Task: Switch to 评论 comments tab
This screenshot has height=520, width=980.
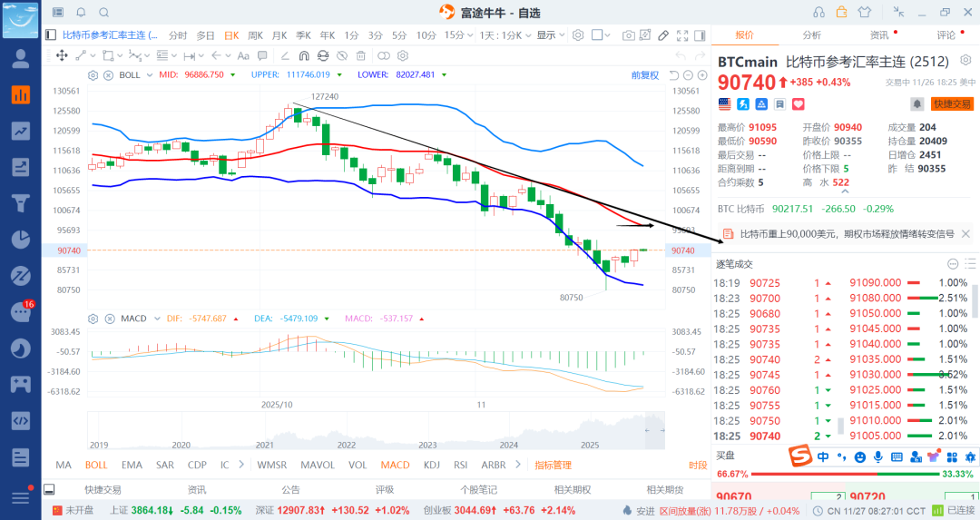Action: pyautogui.click(x=946, y=35)
